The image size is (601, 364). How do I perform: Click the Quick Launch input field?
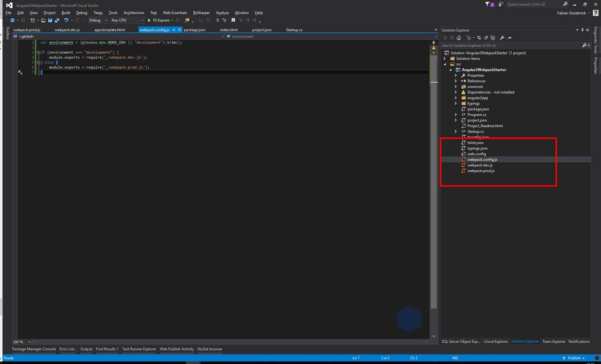click(x=534, y=4)
